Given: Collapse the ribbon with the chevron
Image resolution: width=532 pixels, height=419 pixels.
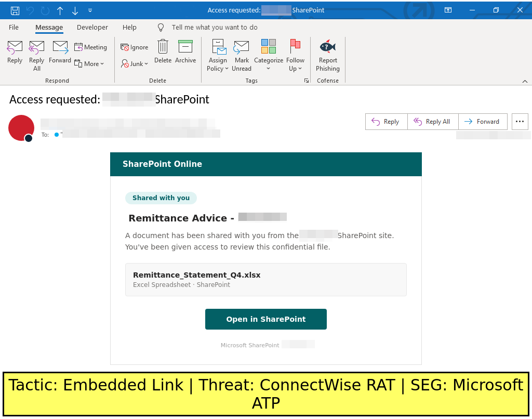Looking at the screenshot, I should click(524, 81).
